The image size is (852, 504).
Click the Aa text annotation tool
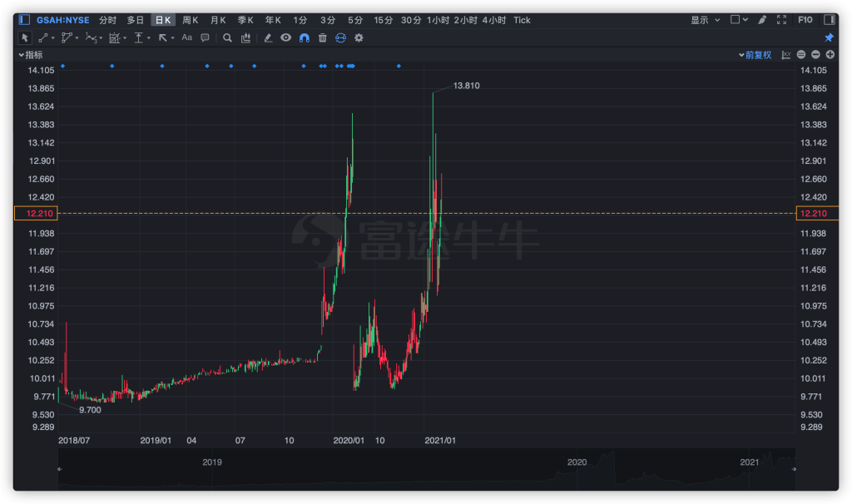pyautogui.click(x=186, y=37)
